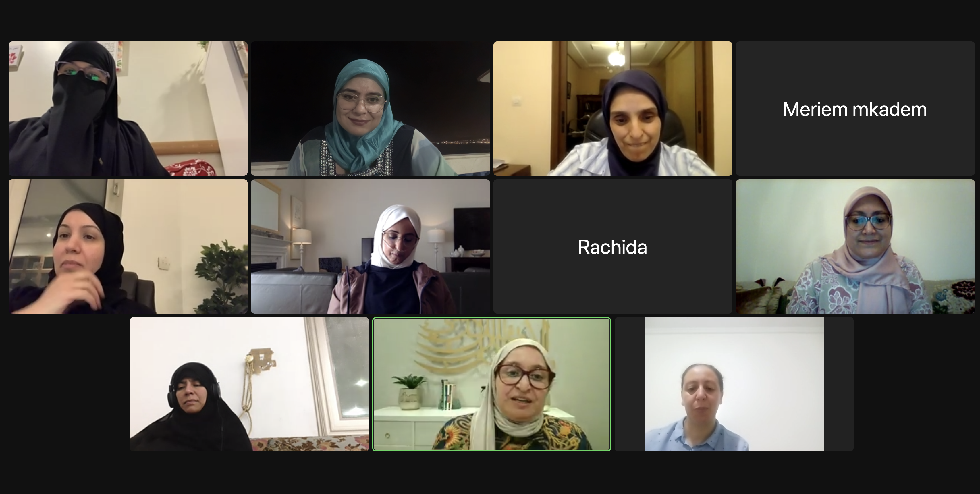Select the Rachida participant tile
980x494 pixels.
612,246
